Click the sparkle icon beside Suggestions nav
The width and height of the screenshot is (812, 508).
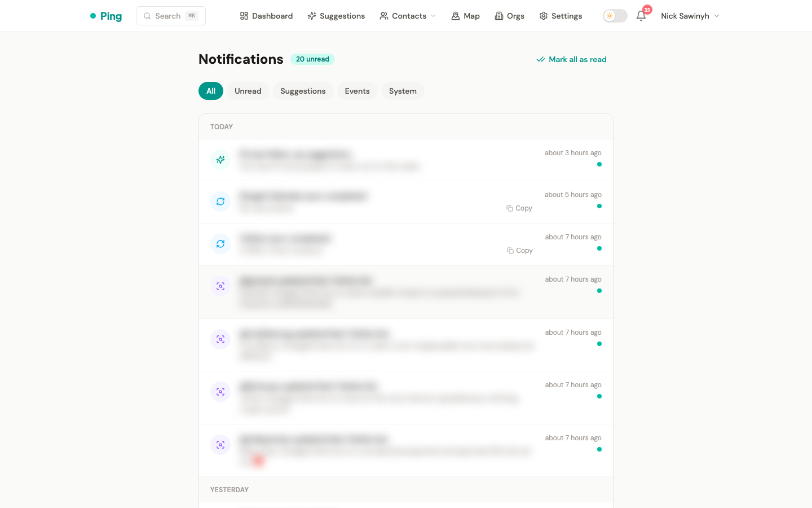[312, 16]
